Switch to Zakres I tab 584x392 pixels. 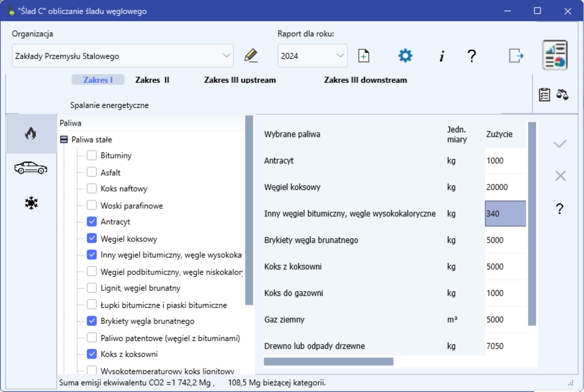click(x=98, y=80)
